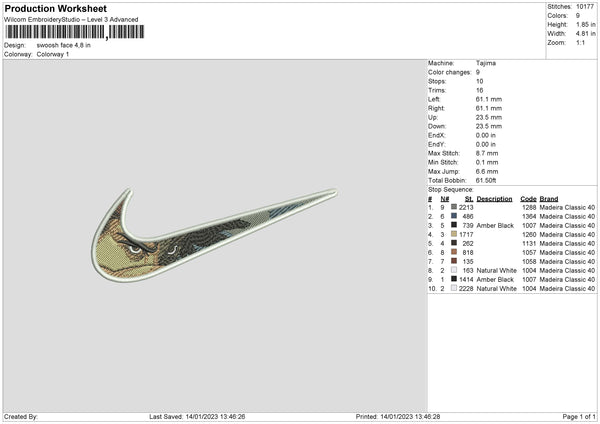Viewport: 600px width, 424px height.
Task: Click the 'Last Saved: 14/01/2023' timestamp
Action: pyautogui.click(x=197, y=417)
